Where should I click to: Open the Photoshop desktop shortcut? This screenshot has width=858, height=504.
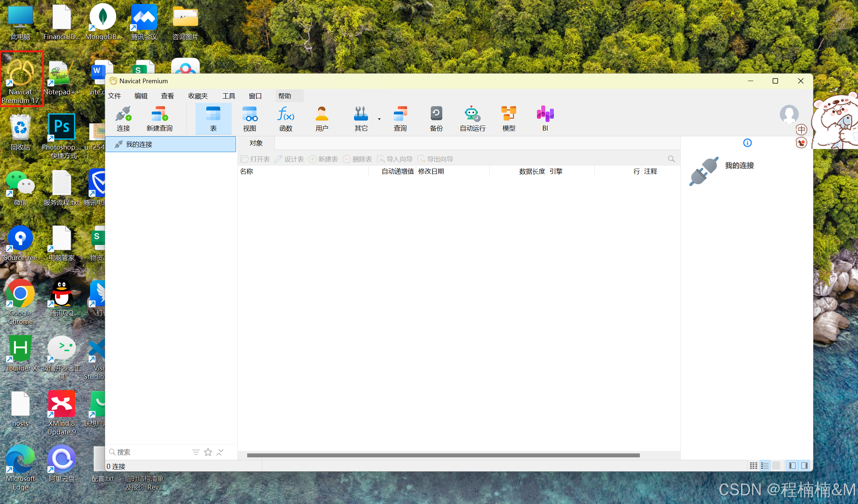click(61, 136)
